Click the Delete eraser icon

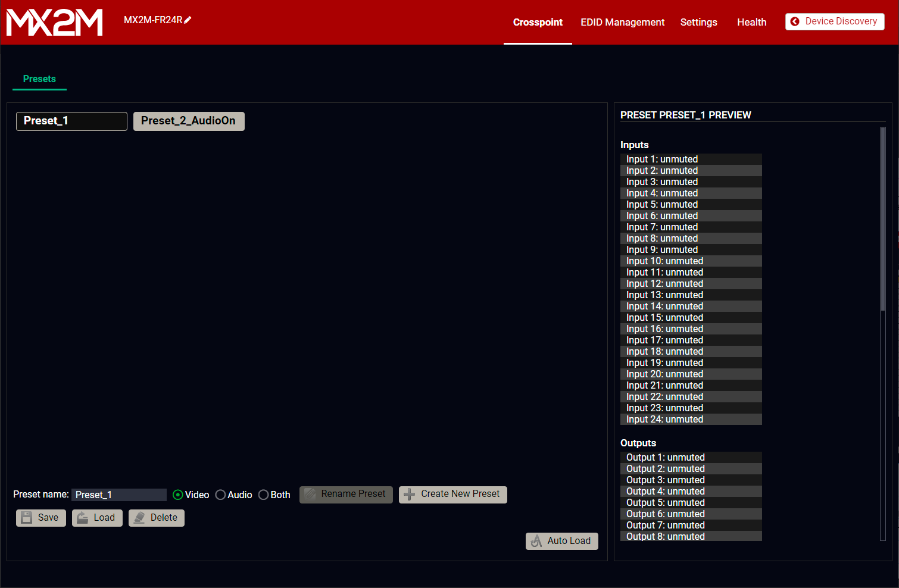coord(139,518)
